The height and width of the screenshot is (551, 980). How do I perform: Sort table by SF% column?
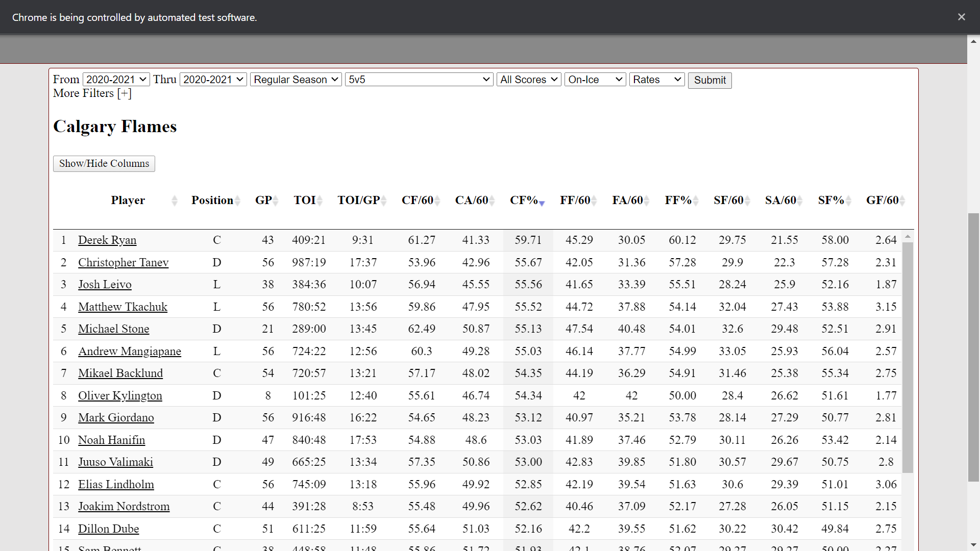(831, 201)
